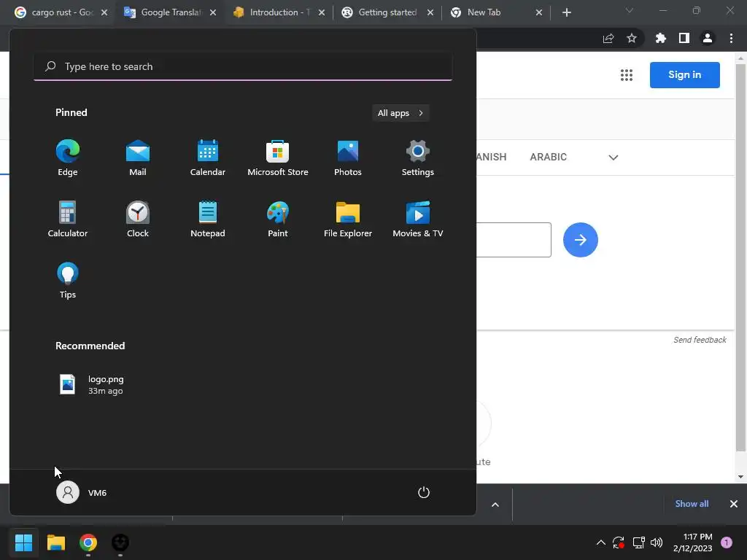Open the clock showing 1:17 PM
747x560 pixels.
[693, 542]
